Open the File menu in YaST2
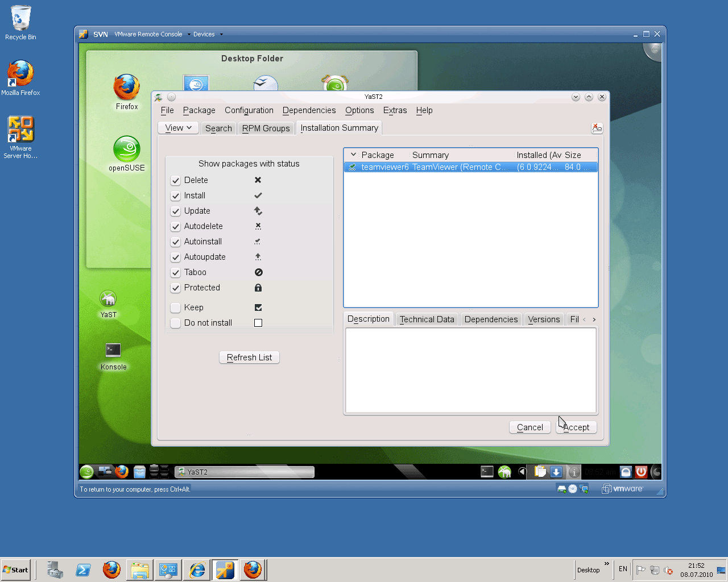Image resolution: width=728 pixels, height=582 pixels. click(x=167, y=110)
